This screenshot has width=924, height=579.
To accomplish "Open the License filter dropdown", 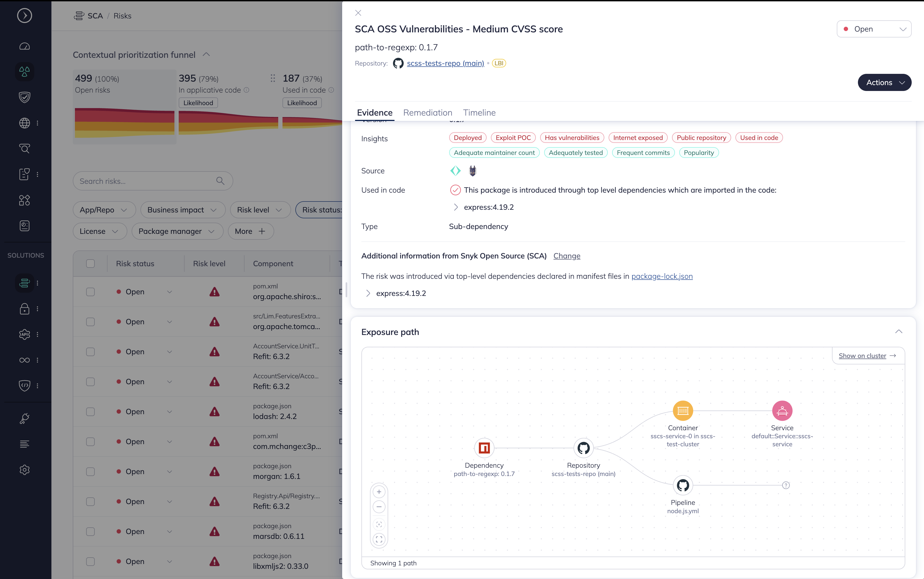I will point(100,231).
